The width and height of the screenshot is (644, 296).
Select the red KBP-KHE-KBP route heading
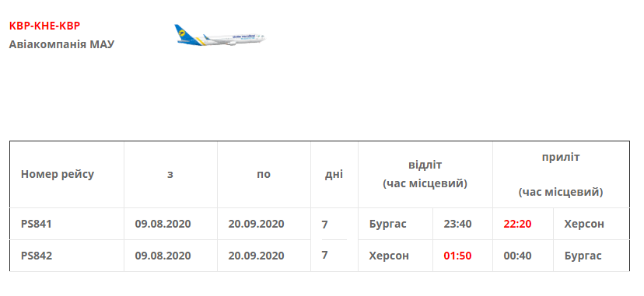[x=44, y=26]
